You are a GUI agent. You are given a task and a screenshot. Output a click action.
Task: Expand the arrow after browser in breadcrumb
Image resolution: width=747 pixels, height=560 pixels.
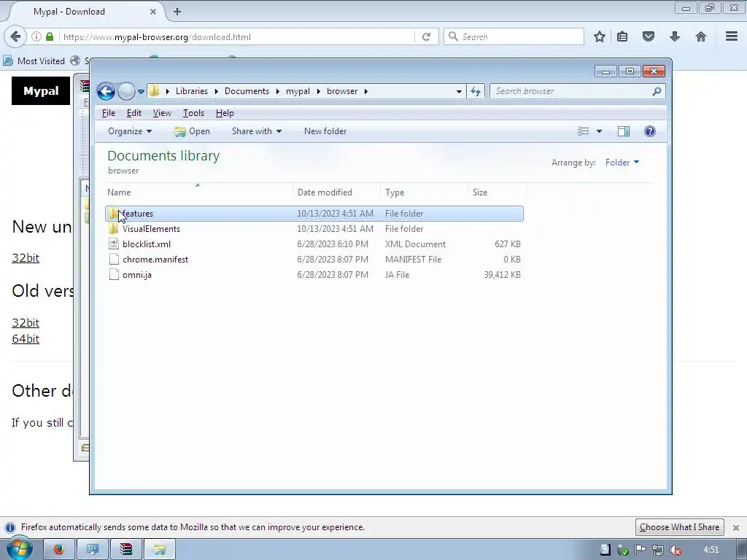[366, 91]
